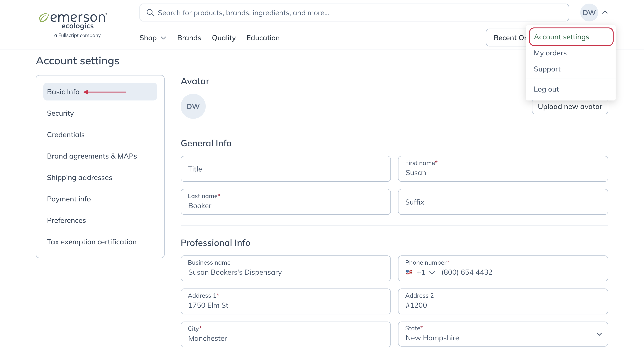This screenshot has height=347, width=644.
Task: Click the Address 2 field
Action: [x=503, y=301]
